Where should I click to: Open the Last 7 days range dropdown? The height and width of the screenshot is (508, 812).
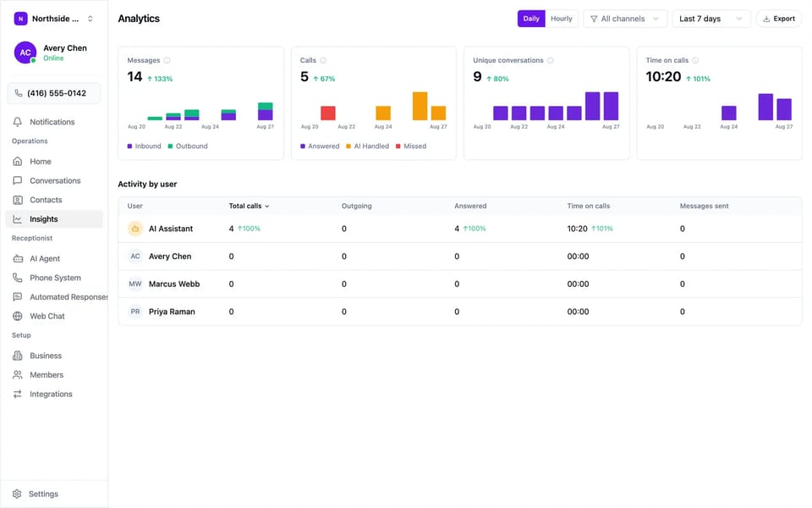coord(711,19)
